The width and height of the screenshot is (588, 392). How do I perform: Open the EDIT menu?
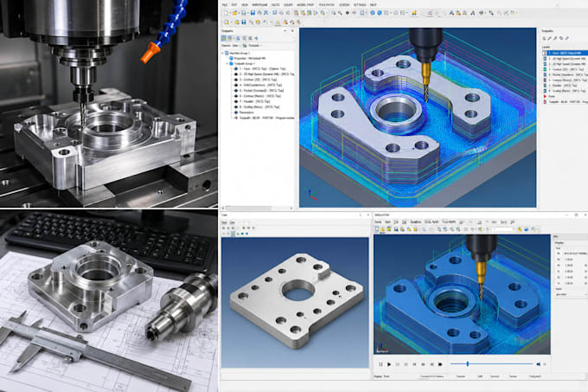234,5
